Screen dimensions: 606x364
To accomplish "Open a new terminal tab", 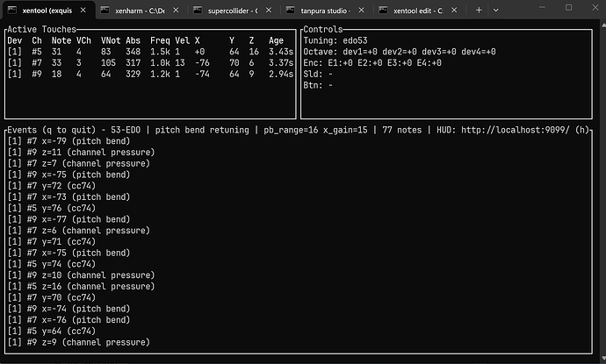I will click(x=479, y=11).
